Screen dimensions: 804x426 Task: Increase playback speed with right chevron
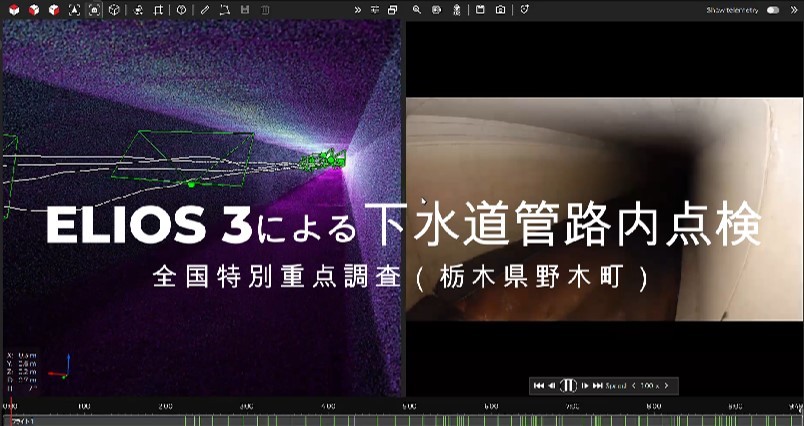click(666, 386)
